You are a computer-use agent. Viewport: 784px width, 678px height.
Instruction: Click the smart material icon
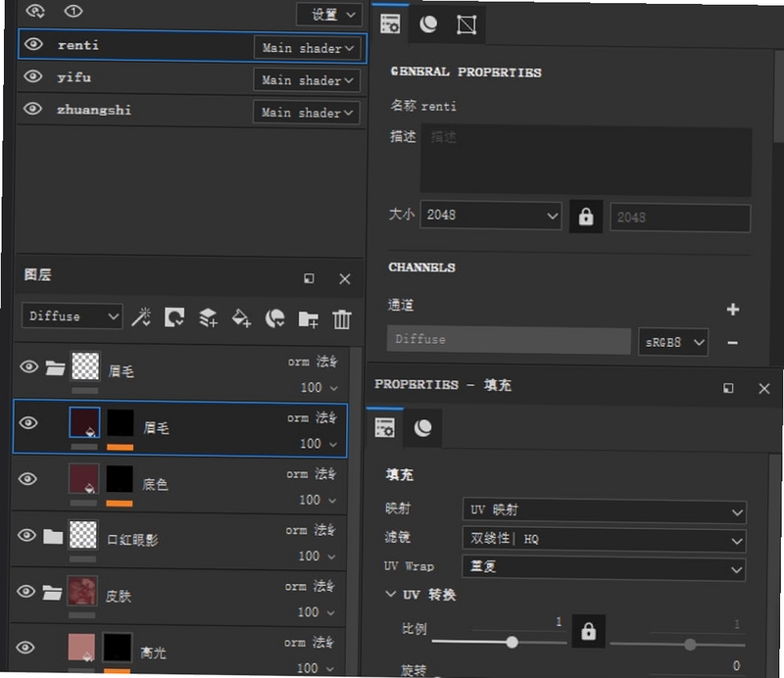(274, 318)
